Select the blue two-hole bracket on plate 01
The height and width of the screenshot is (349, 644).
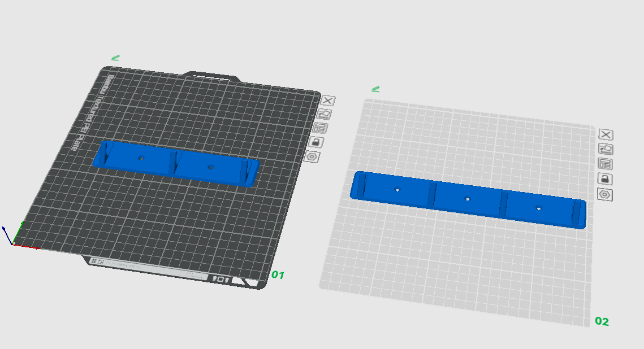click(176, 164)
